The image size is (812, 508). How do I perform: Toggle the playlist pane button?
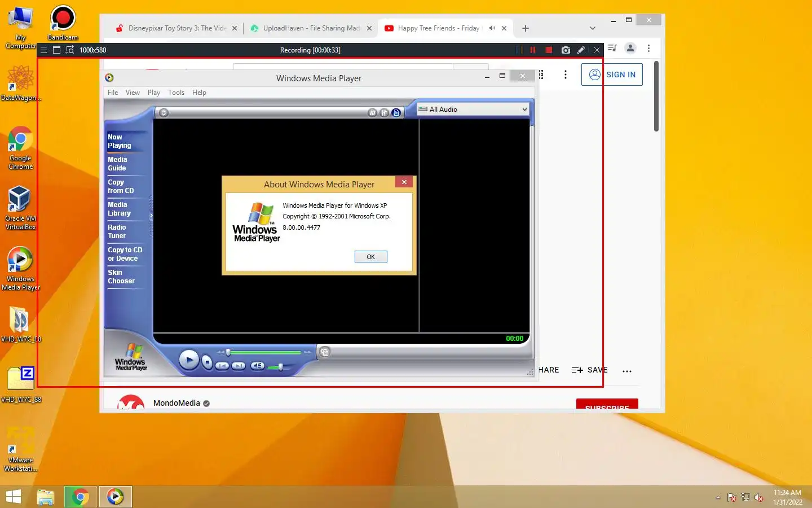[396, 113]
